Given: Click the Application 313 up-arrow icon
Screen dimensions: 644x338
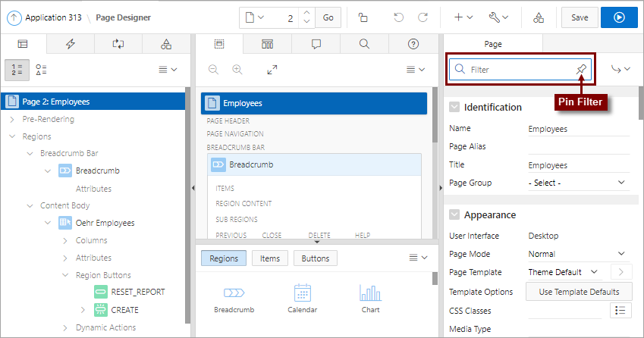Looking at the screenshot, I should [14, 17].
